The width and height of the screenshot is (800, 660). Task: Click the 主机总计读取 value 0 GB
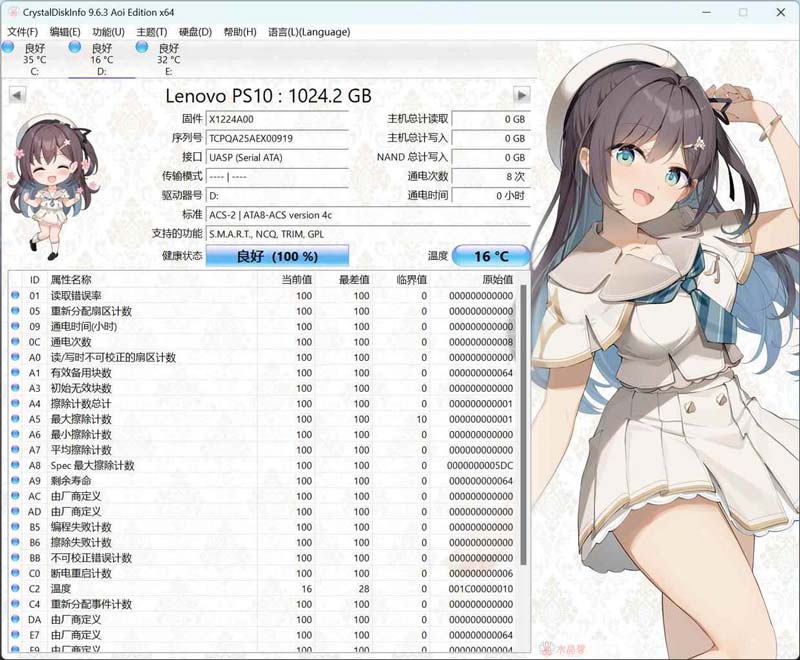(x=491, y=119)
